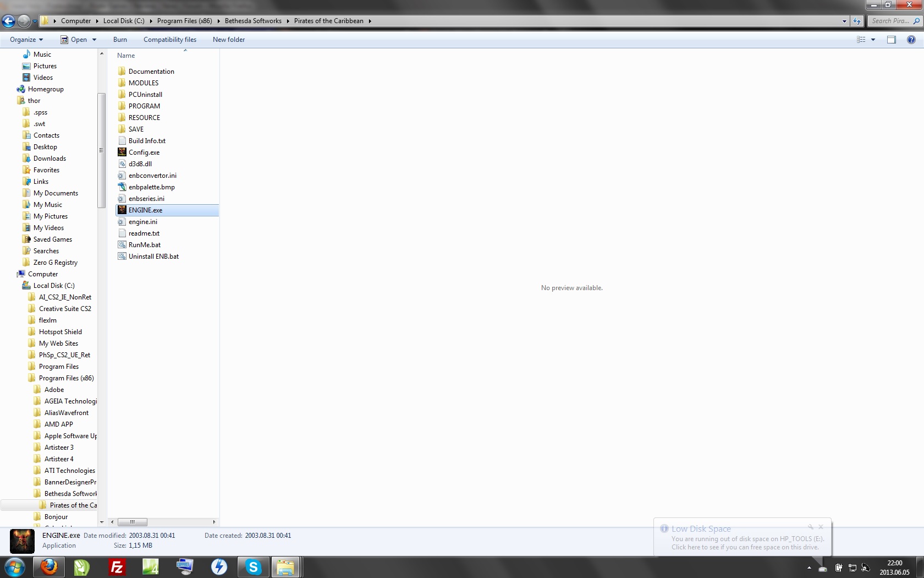Select Local Disk (C:) in the tree

coord(54,286)
